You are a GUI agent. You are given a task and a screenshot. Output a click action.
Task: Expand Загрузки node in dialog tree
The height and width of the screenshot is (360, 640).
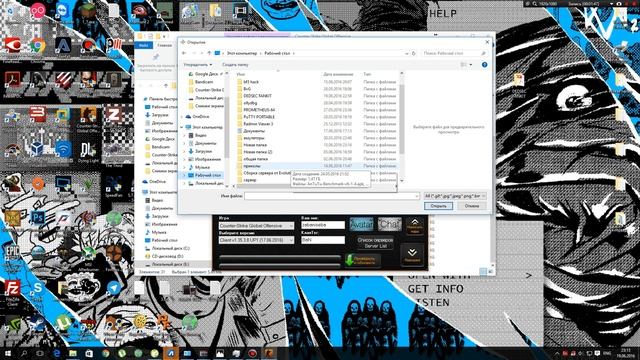(x=184, y=151)
